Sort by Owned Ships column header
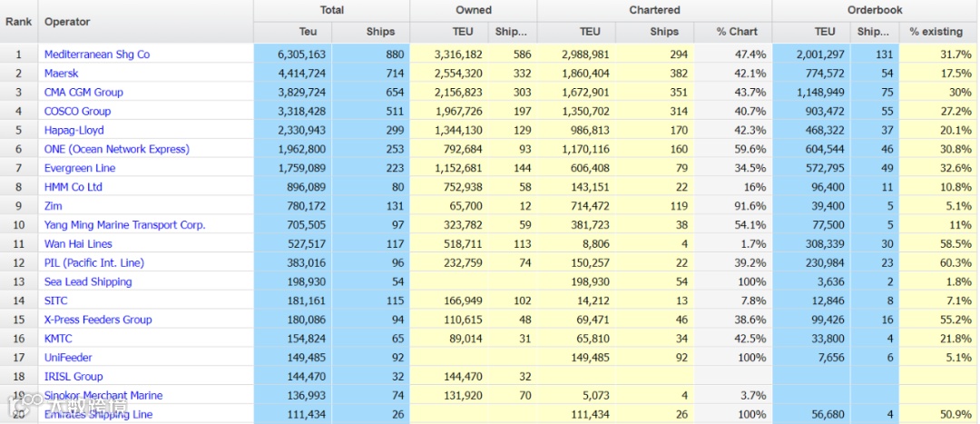This screenshot has height=424, width=980. (513, 32)
